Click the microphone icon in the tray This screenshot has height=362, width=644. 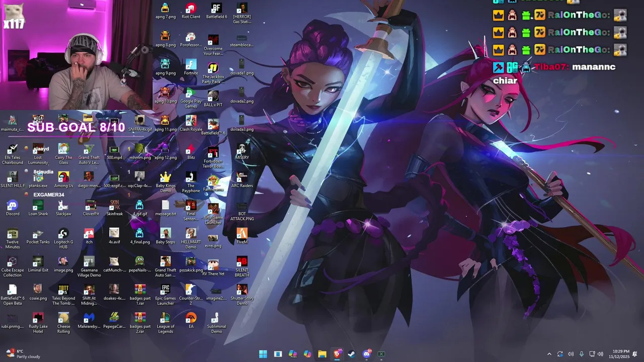tap(581, 354)
